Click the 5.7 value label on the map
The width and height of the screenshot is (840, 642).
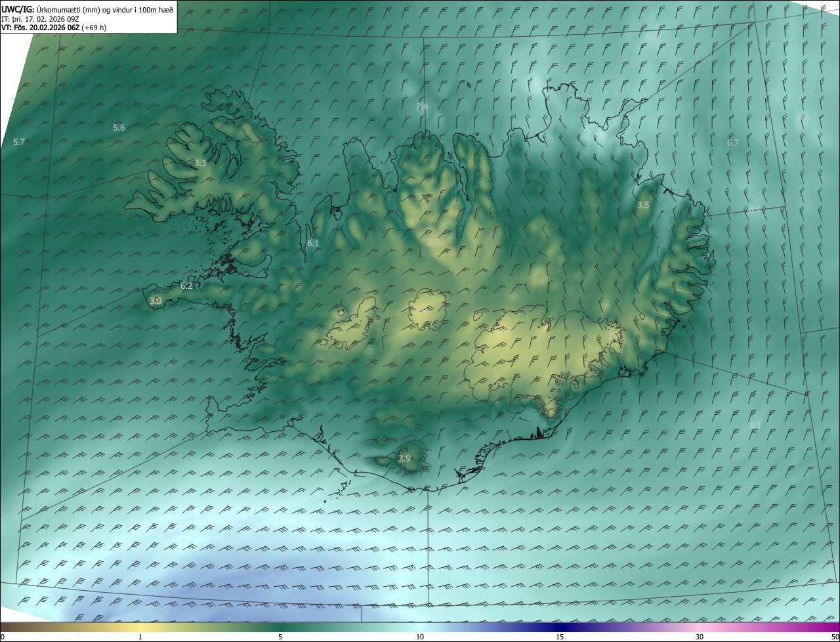[x=19, y=142]
